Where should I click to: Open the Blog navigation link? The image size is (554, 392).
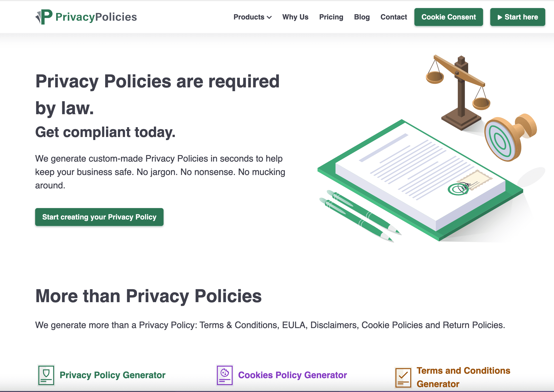pos(362,17)
